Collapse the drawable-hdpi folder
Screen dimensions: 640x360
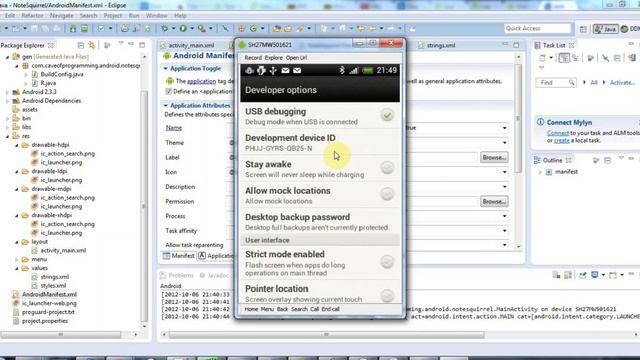click(x=17, y=145)
